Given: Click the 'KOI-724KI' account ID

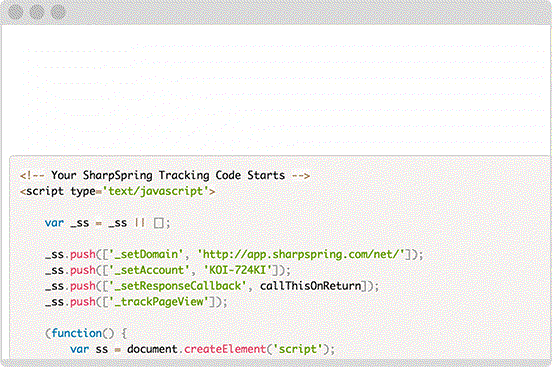Looking at the screenshot, I should pos(238,270).
